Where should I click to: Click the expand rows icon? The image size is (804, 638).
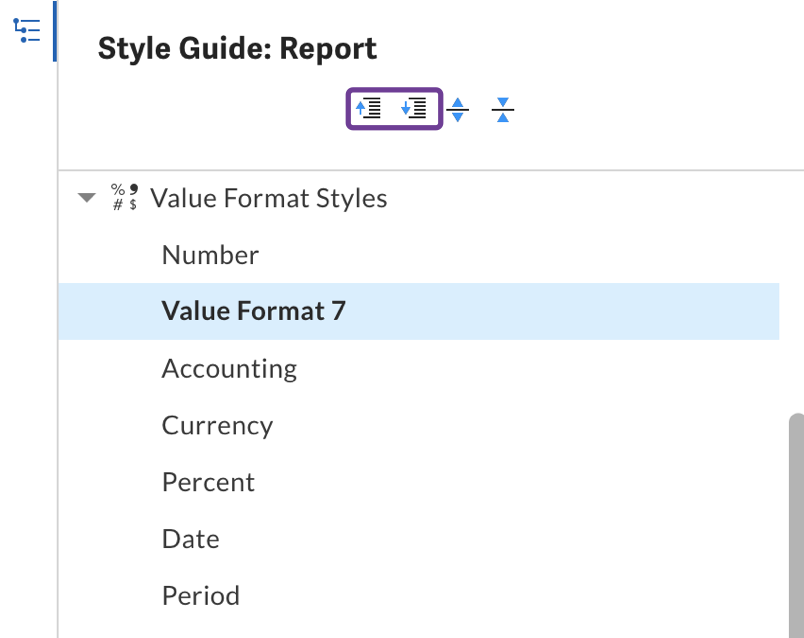[458, 110]
